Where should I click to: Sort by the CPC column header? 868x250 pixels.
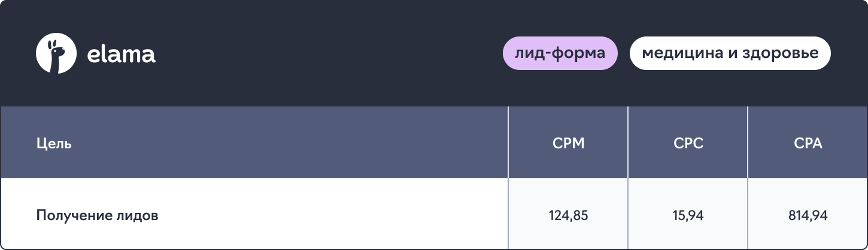(x=688, y=144)
